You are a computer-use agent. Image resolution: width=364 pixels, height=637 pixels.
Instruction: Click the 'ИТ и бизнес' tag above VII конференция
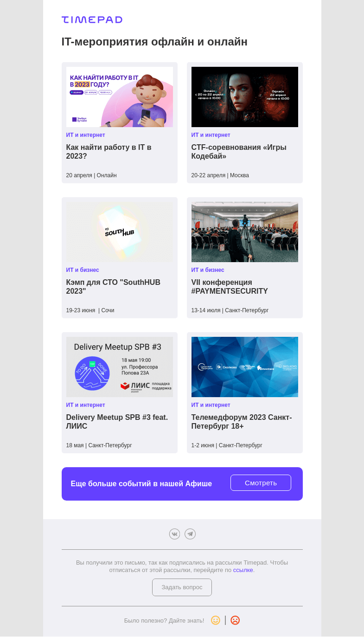pyautogui.click(x=208, y=270)
